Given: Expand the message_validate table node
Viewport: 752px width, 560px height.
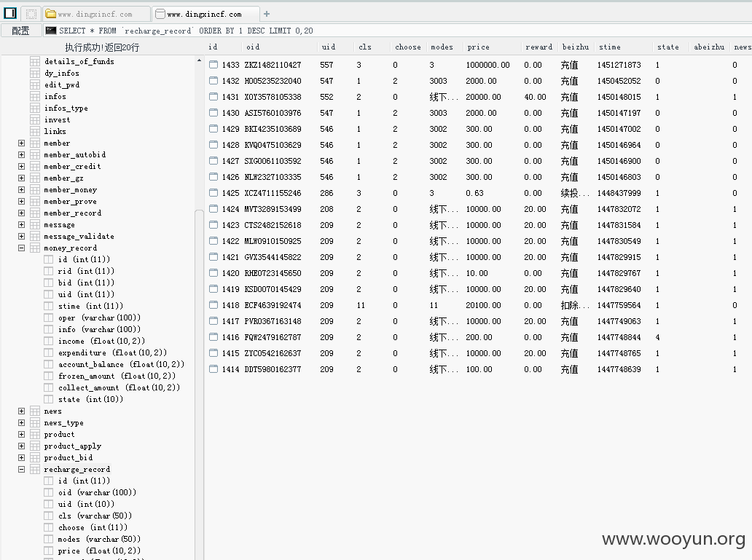Looking at the screenshot, I should (22, 236).
